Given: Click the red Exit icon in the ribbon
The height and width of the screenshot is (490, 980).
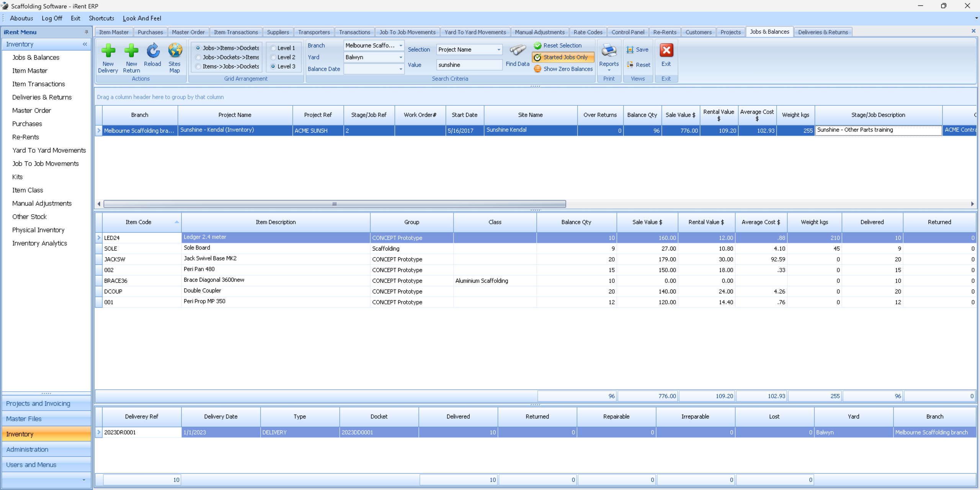Looking at the screenshot, I should (666, 51).
